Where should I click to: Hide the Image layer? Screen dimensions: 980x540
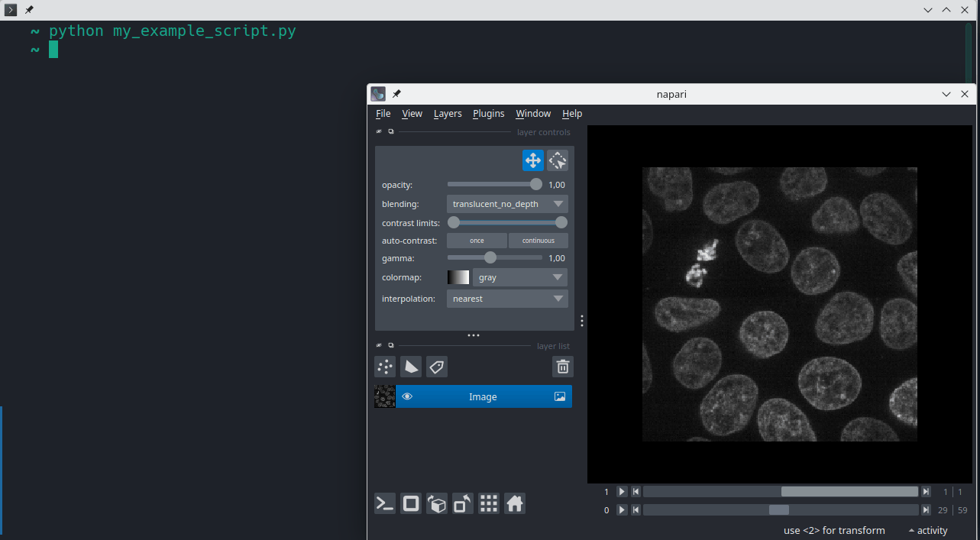click(407, 396)
